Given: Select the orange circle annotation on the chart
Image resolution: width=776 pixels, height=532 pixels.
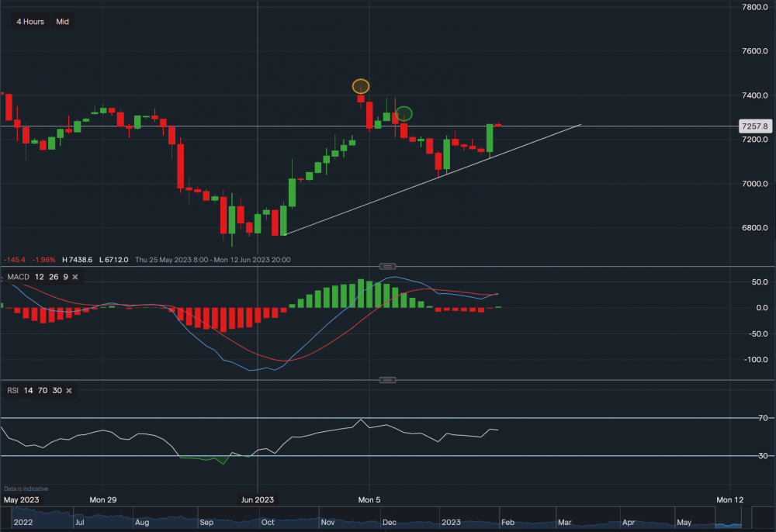Looking at the screenshot, I should (360, 86).
